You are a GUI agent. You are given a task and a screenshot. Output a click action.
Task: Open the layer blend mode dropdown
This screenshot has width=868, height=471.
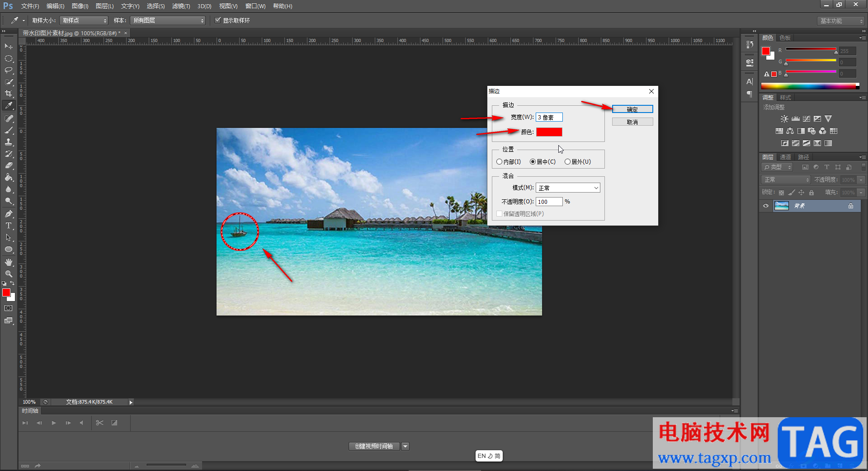[x=786, y=179]
